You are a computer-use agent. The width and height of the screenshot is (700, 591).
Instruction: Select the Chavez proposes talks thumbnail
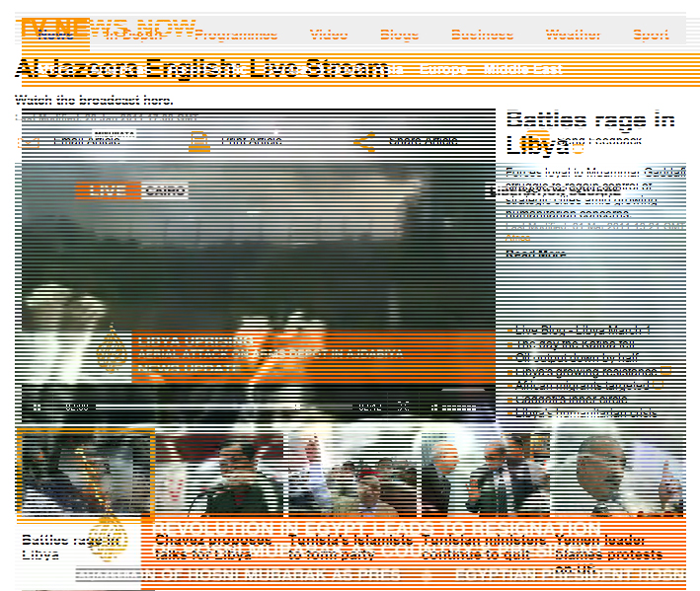[219, 474]
